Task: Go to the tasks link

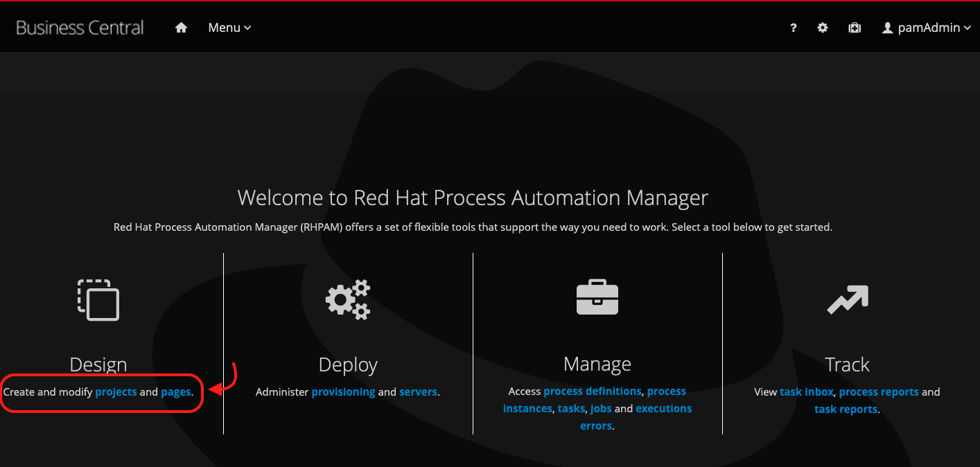Action: click(x=571, y=409)
